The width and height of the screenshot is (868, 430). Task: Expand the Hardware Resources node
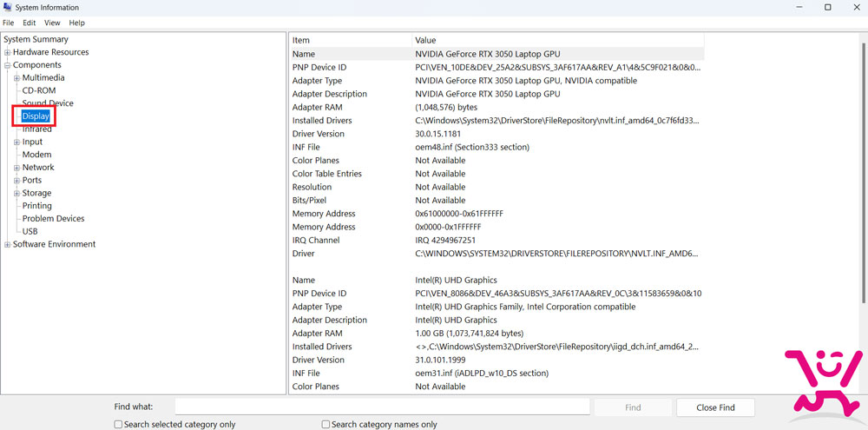pos(8,53)
